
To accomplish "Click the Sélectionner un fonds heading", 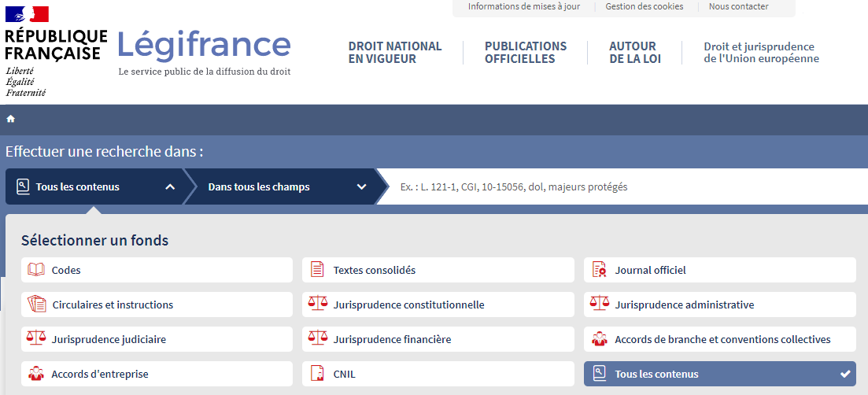I will click(94, 241).
